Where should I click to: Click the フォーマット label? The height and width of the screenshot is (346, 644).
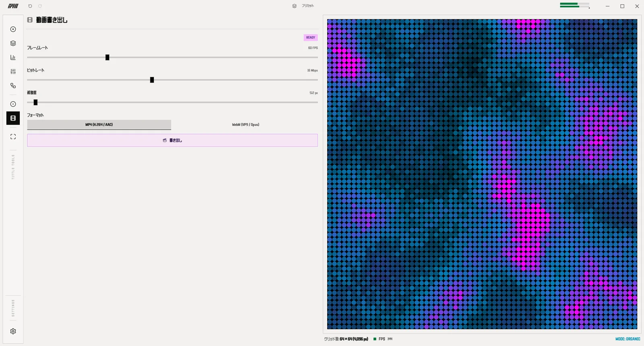click(x=35, y=115)
